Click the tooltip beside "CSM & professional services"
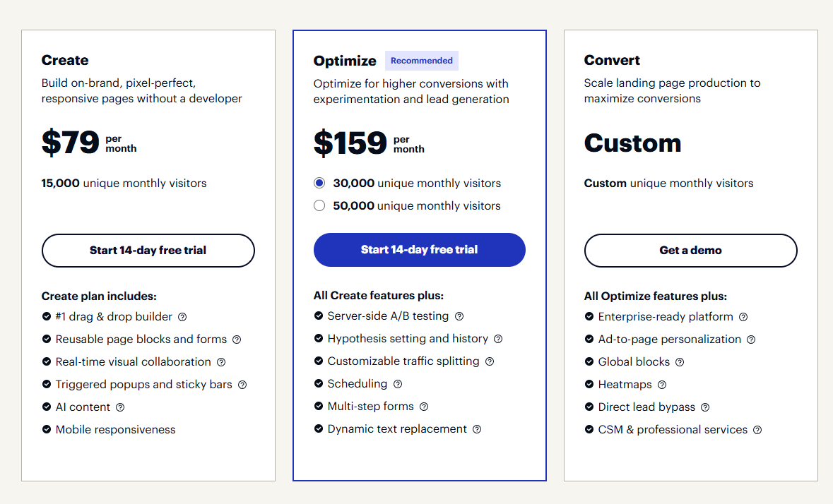The height and width of the screenshot is (504, 833). [x=757, y=429]
